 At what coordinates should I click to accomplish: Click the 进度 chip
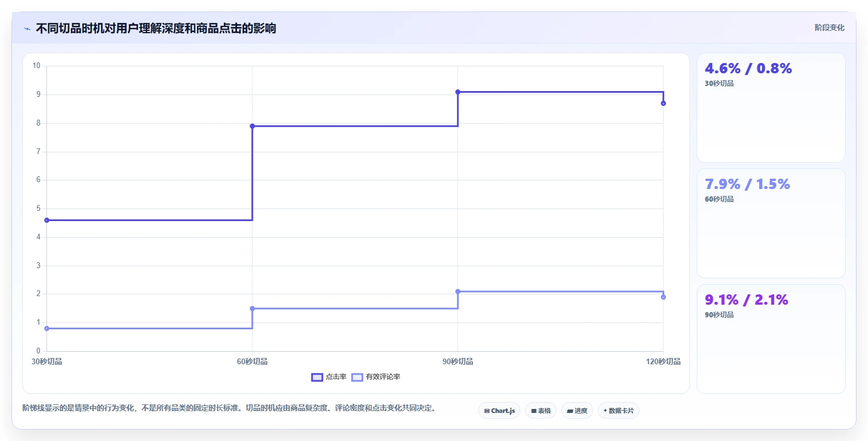click(577, 411)
